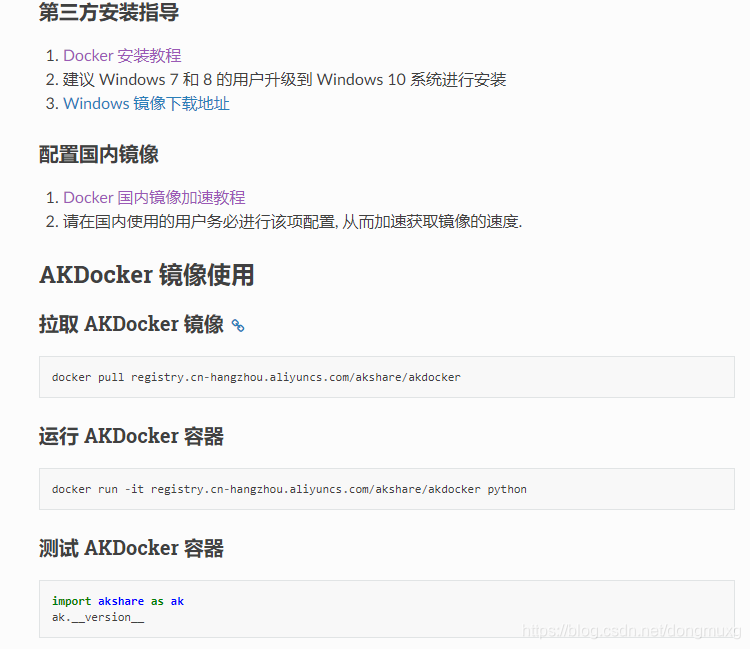
Task: Open the Windows 镜像下载地址 link
Action: tap(146, 103)
